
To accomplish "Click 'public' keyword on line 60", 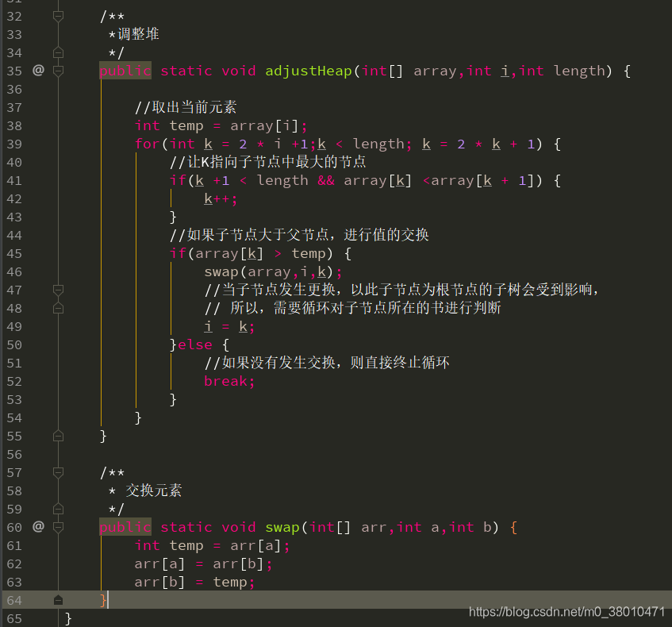I will [x=125, y=527].
